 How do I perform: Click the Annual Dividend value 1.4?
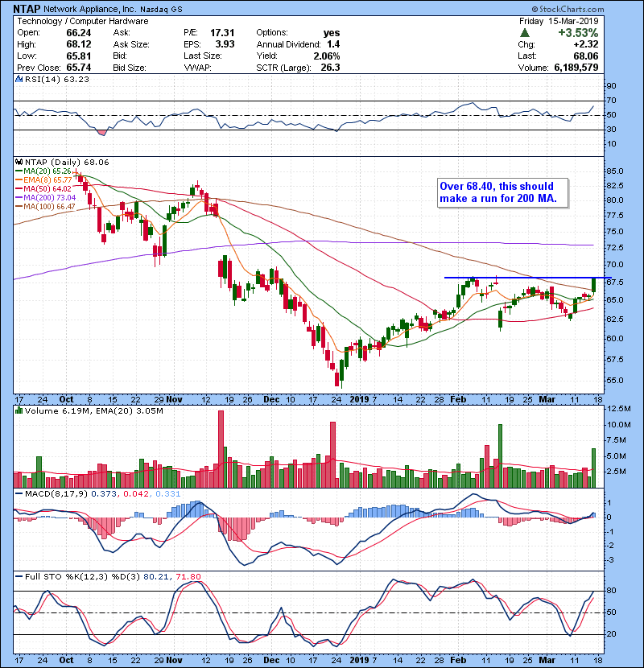pyautogui.click(x=333, y=44)
